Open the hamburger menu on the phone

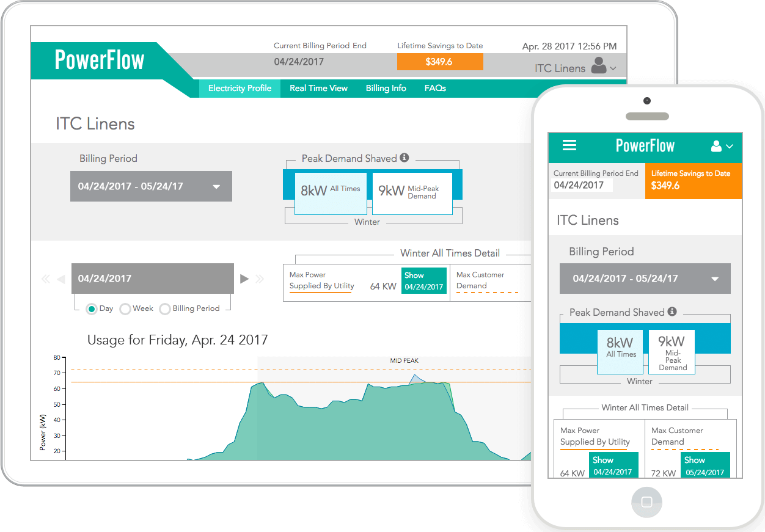[569, 145]
